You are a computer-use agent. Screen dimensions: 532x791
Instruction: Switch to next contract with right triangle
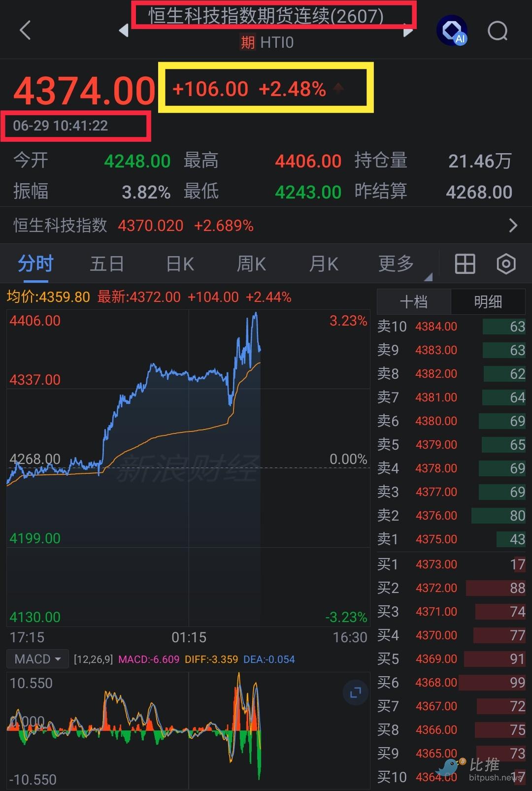click(408, 32)
